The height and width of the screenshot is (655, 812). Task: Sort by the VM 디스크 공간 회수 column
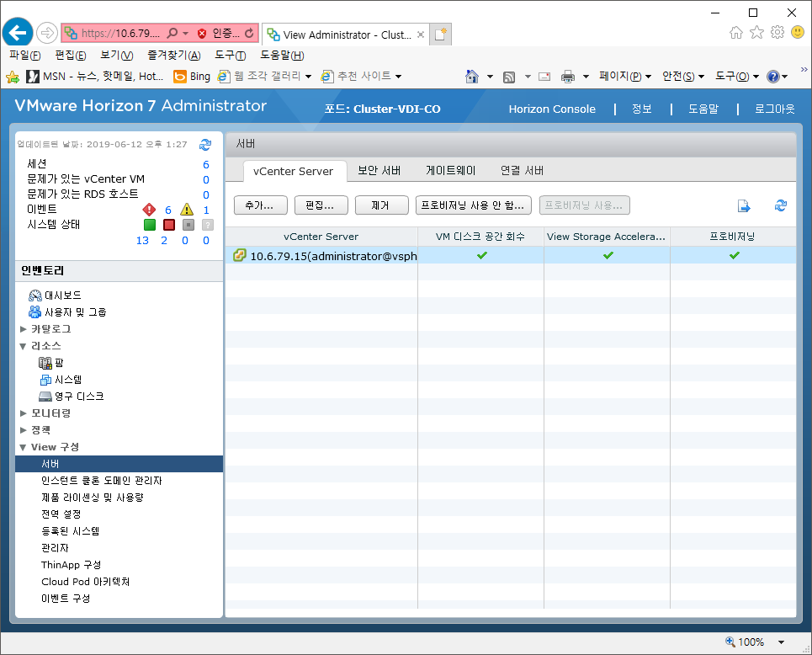pyautogui.click(x=480, y=237)
